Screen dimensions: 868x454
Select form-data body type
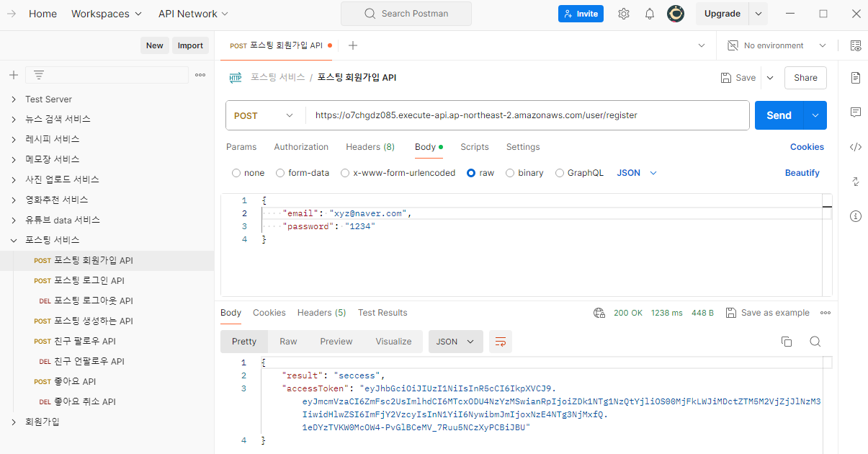click(x=279, y=173)
